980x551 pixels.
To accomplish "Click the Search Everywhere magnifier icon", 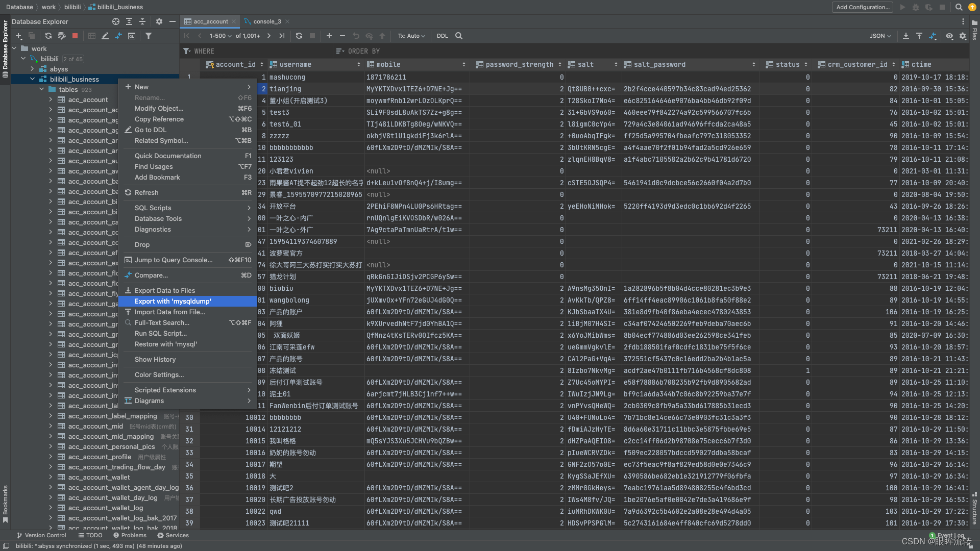I will click(959, 7).
